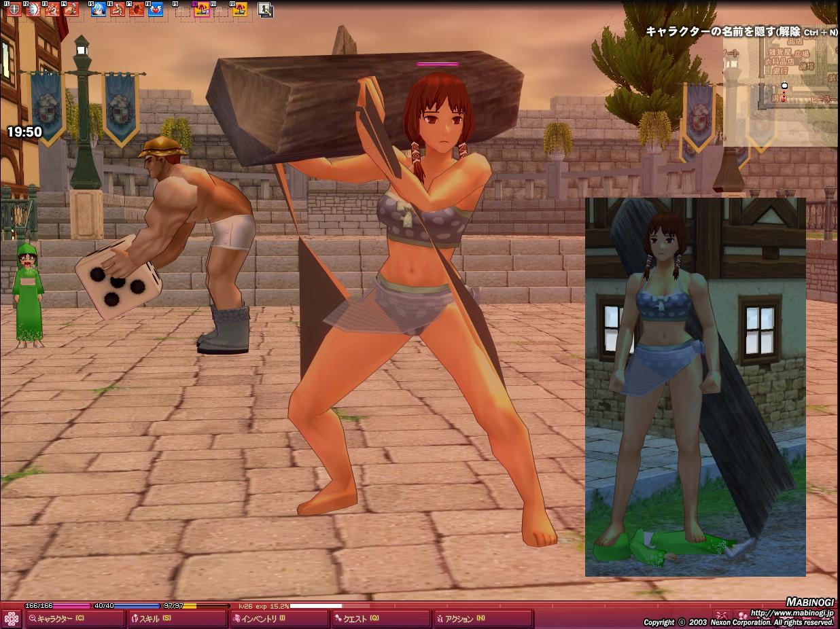Switch the hotkey bar set icon
840x629 pixels.
tap(266, 10)
